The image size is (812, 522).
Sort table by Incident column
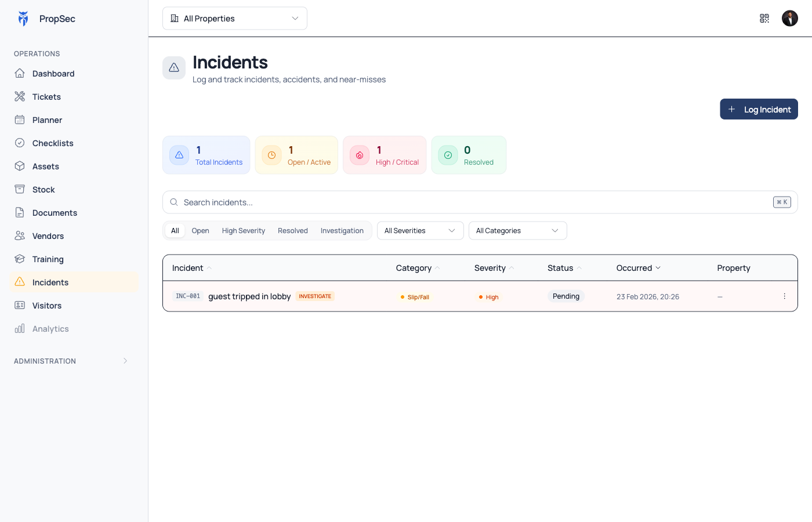(192, 268)
